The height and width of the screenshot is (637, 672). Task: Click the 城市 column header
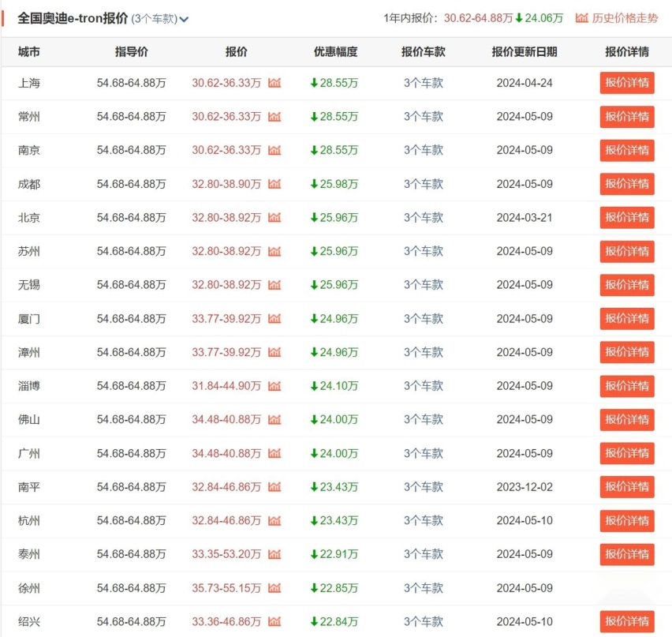point(29,52)
